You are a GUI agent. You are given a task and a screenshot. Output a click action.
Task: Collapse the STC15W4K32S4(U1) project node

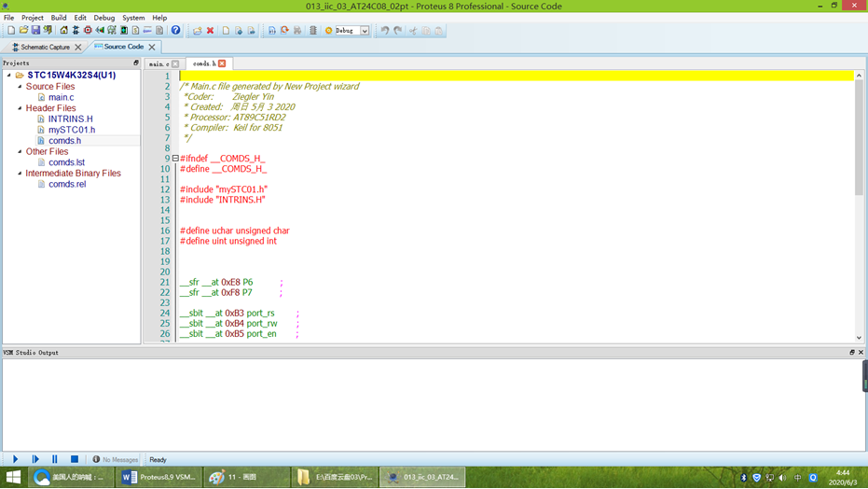point(9,75)
